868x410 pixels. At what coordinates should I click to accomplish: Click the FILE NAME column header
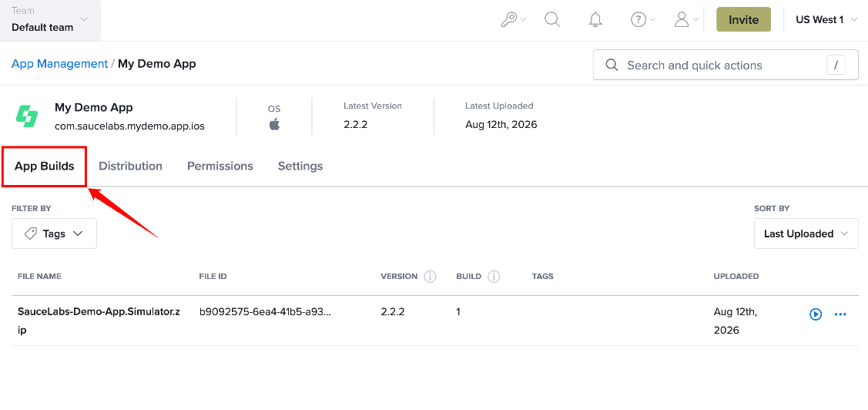(x=39, y=277)
